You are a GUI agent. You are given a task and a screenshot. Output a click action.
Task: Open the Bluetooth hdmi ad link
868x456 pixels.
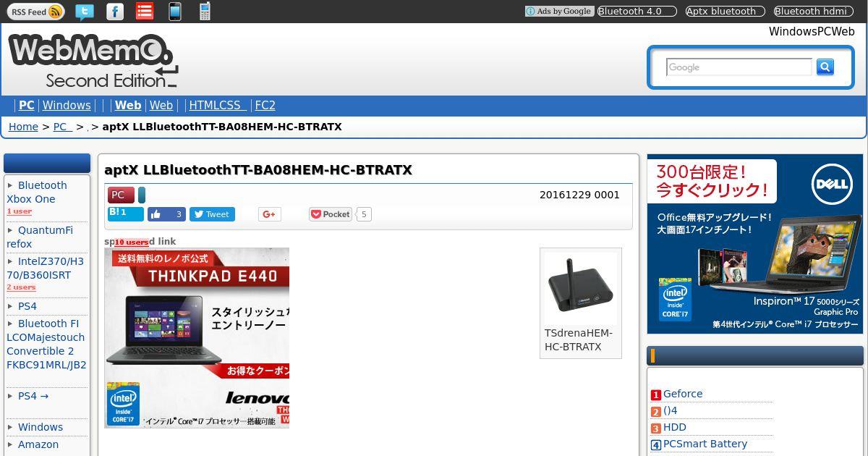813,12
